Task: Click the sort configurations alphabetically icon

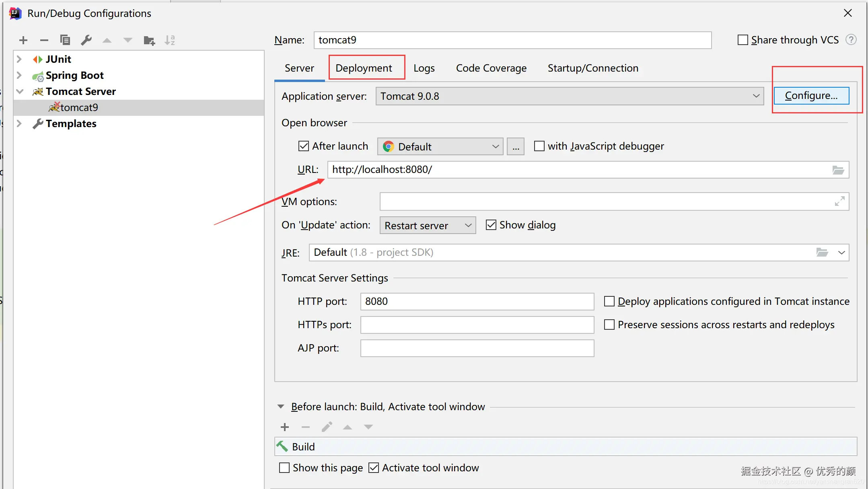Action: 170,40
